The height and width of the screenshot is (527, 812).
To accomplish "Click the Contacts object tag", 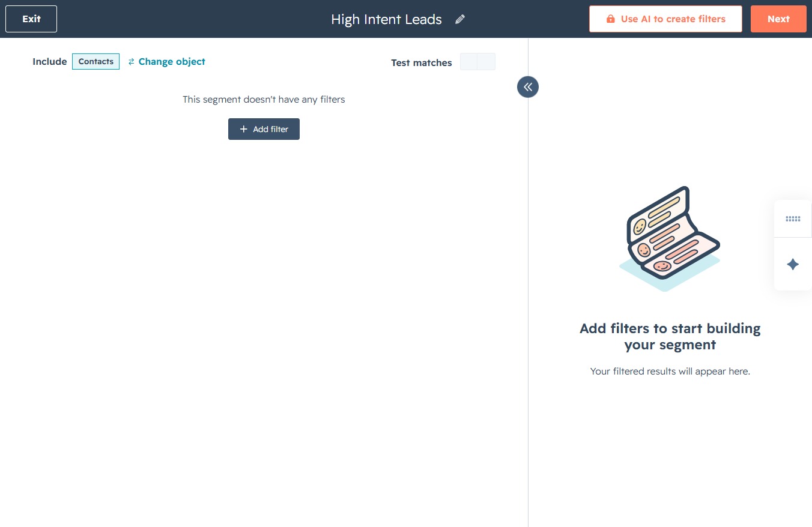I will (95, 61).
